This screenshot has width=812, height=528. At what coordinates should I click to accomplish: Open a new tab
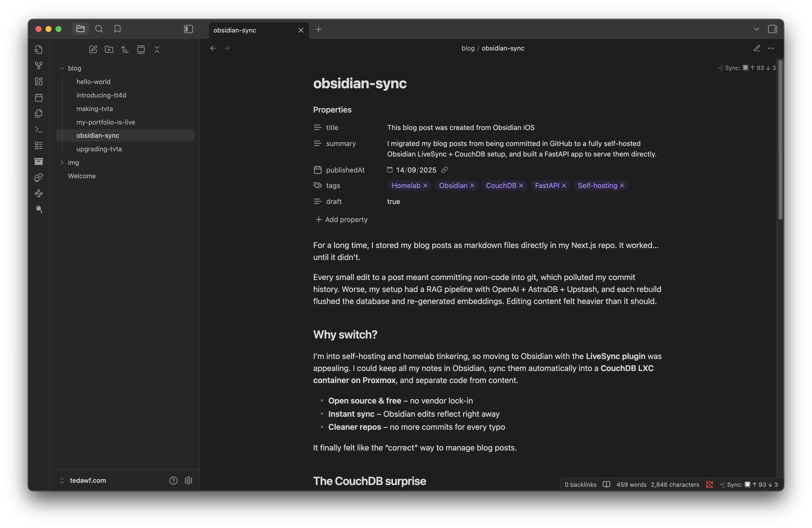click(318, 29)
